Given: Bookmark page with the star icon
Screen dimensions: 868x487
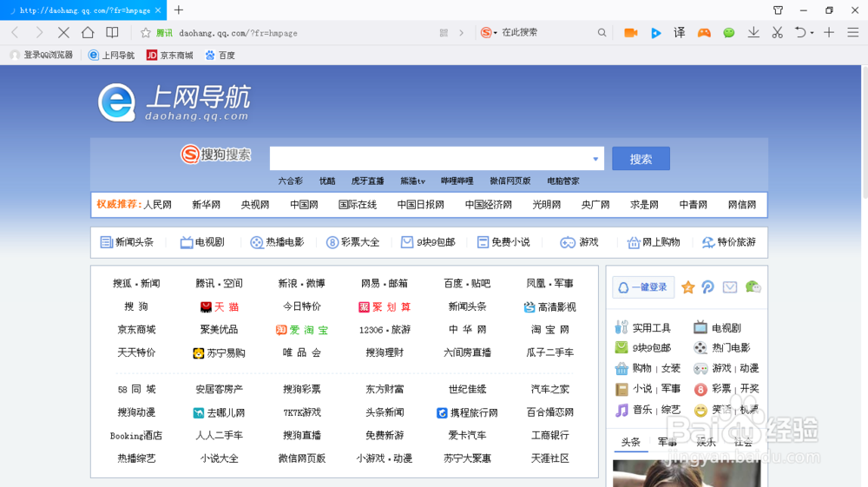Looking at the screenshot, I should click(x=146, y=33).
